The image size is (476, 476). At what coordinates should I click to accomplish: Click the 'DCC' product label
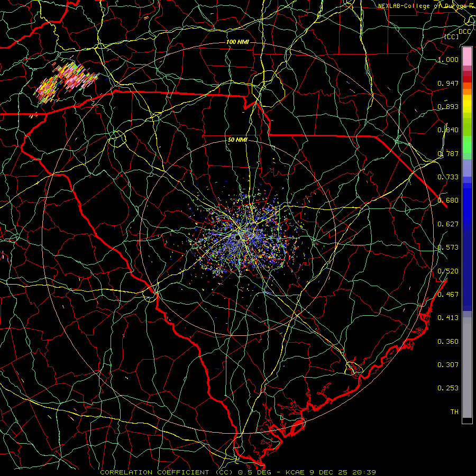pos(464,32)
